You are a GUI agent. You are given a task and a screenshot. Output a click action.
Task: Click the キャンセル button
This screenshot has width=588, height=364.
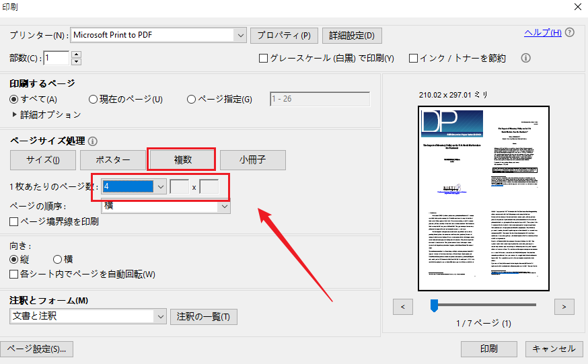[554, 349]
